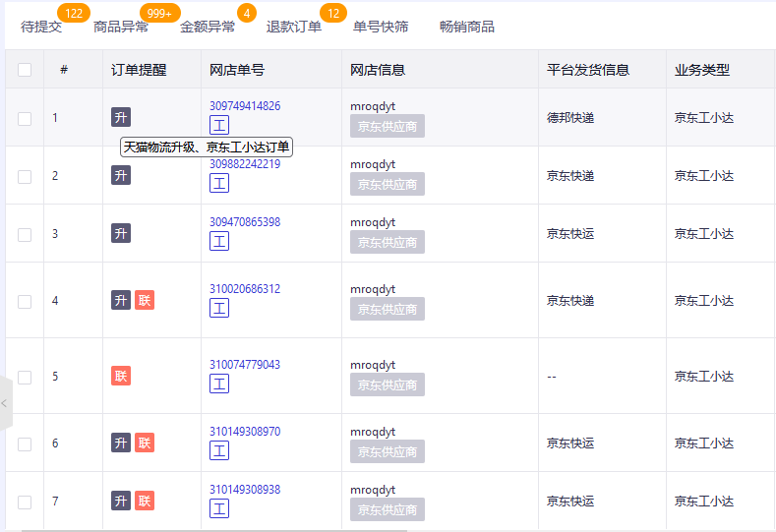Switch to the 商品异常 tab
The image size is (776, 532).
(121, 27)
